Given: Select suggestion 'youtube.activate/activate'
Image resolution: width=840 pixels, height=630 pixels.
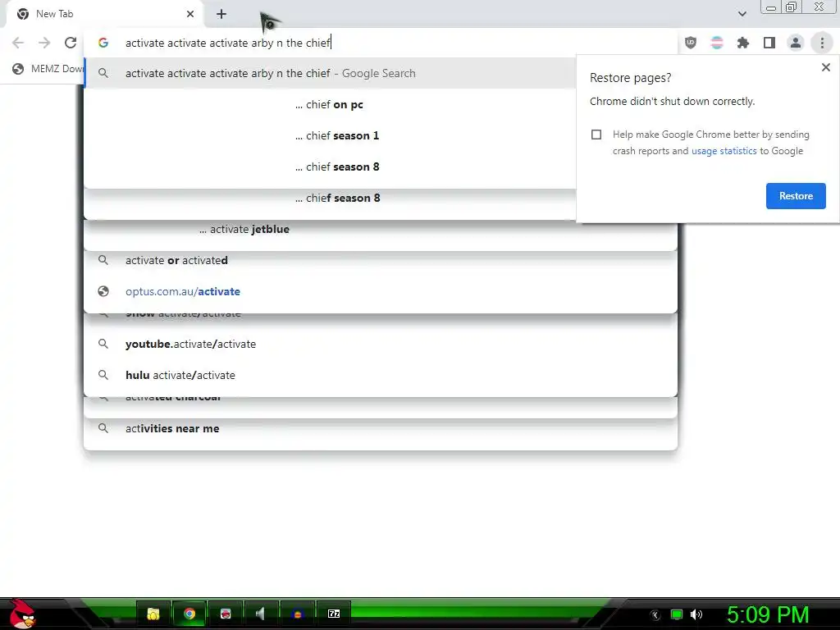Looking at the screenshot, I should tap(381, 344).
